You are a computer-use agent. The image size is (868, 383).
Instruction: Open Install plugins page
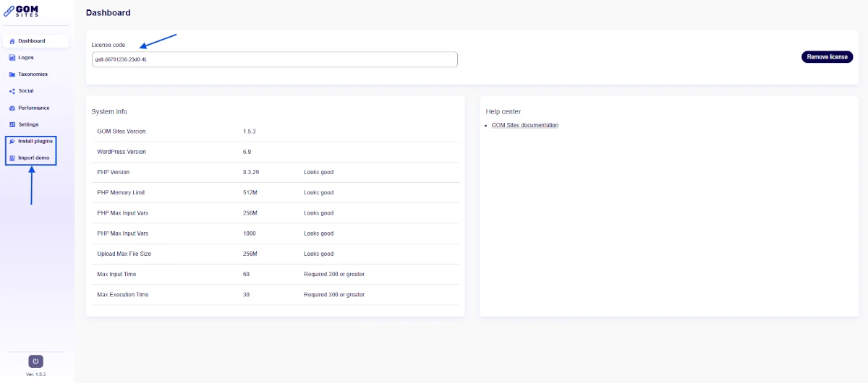click(x=35, y=141)
